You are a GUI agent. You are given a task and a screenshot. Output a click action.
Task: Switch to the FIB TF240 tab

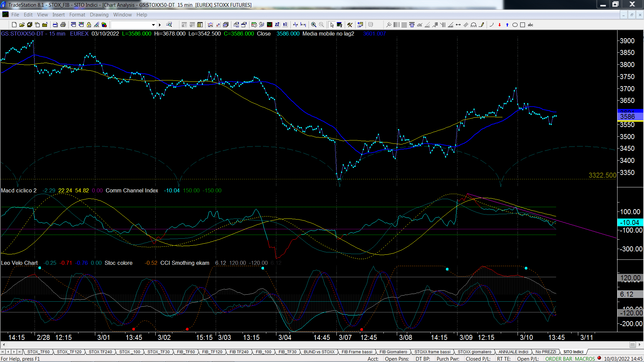(x=239, y=352)
